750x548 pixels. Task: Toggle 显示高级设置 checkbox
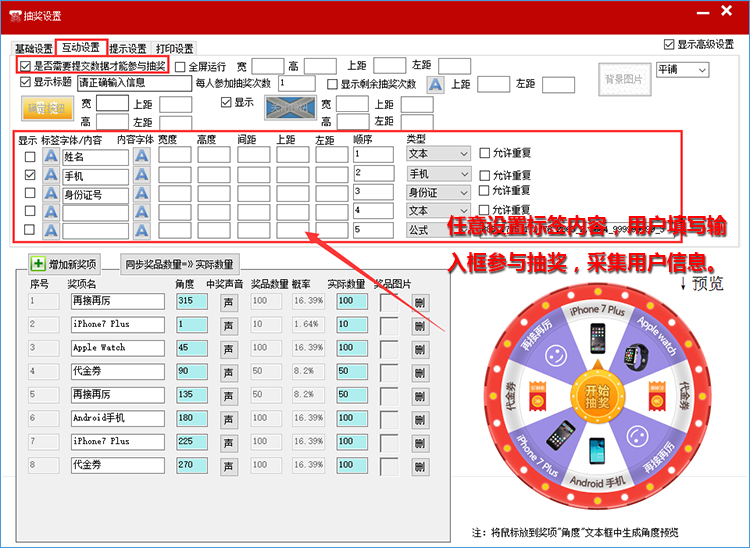tap(669, 45)
